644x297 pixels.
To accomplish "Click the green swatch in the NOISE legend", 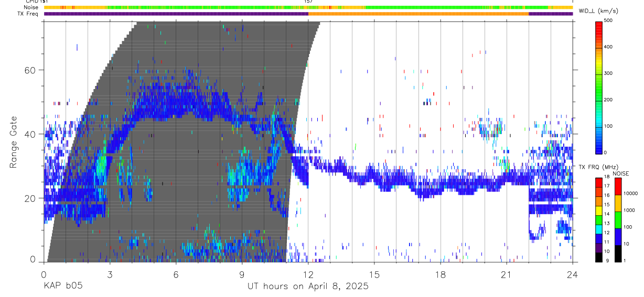I will pyautogui.click(x=618, y=220).
